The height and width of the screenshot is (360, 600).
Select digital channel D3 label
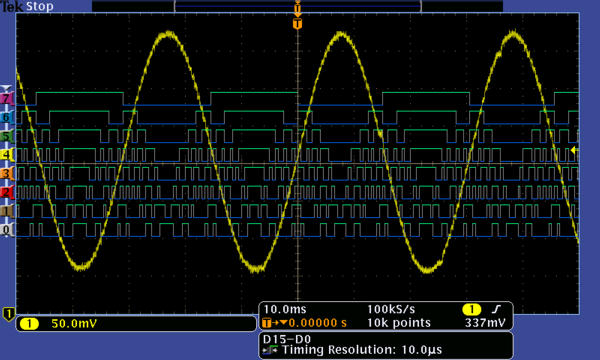(7, 174)
